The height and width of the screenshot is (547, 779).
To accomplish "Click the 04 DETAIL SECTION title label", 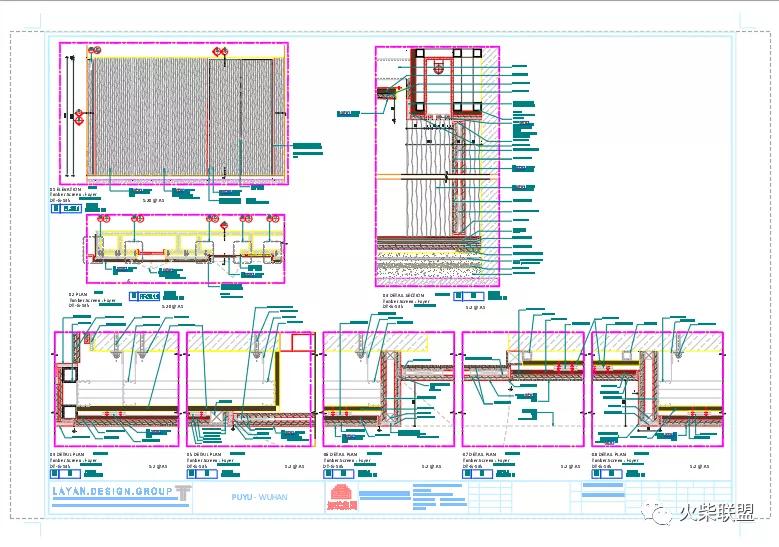I will coord(403,296).
